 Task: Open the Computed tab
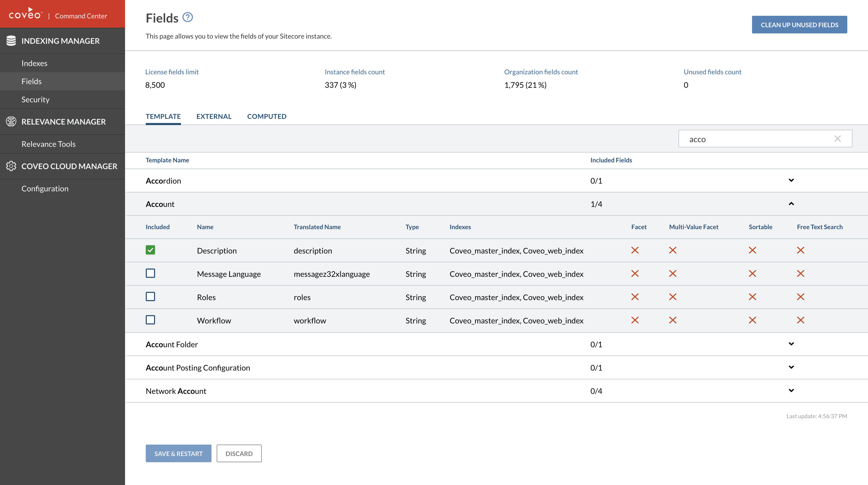pos(267,117)
